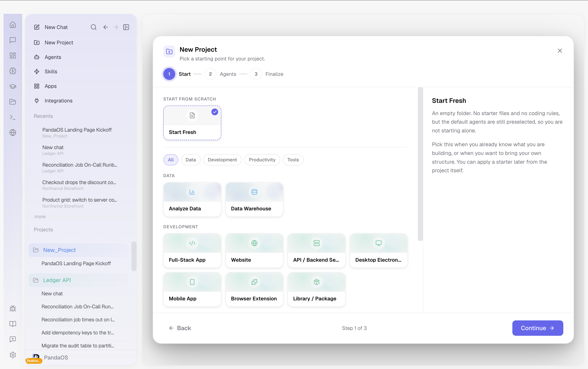The height and width of the screenshot is (369, 588).
Task: Click the New Project folder-plus icon
Action: pos(37,42)
